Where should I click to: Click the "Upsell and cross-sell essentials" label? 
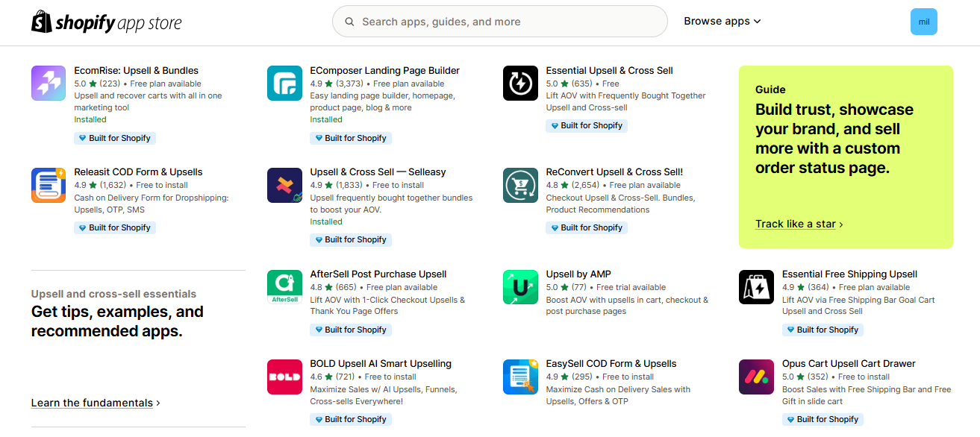(x=114, y=294)
